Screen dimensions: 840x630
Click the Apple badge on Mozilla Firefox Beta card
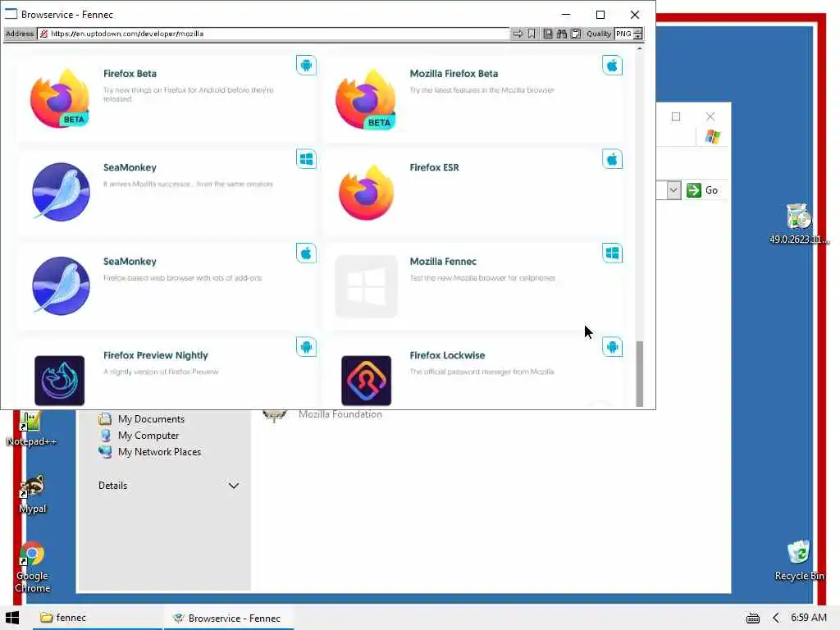coord(612,66)
